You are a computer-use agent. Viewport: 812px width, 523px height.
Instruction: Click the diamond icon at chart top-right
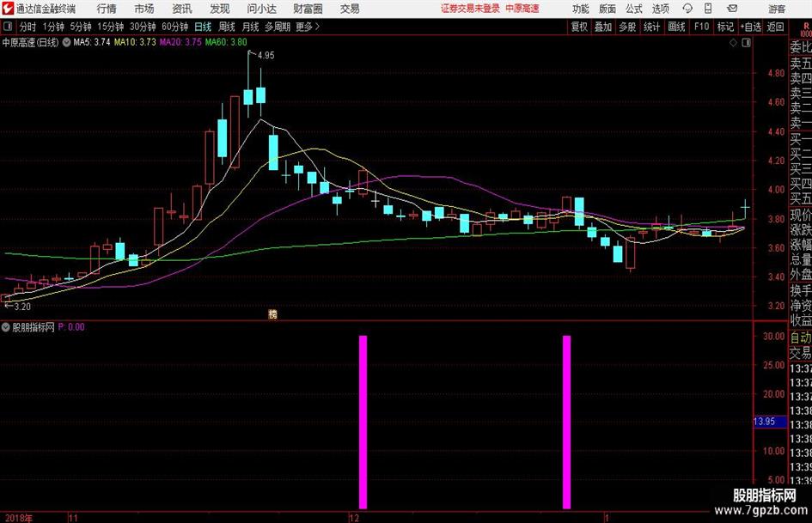point(733,43)
